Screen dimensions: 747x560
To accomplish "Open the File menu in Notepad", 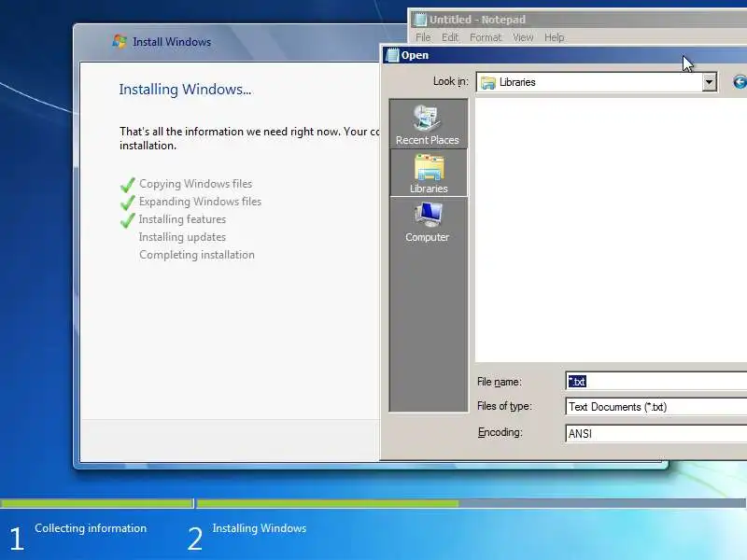I will (423, 37).
